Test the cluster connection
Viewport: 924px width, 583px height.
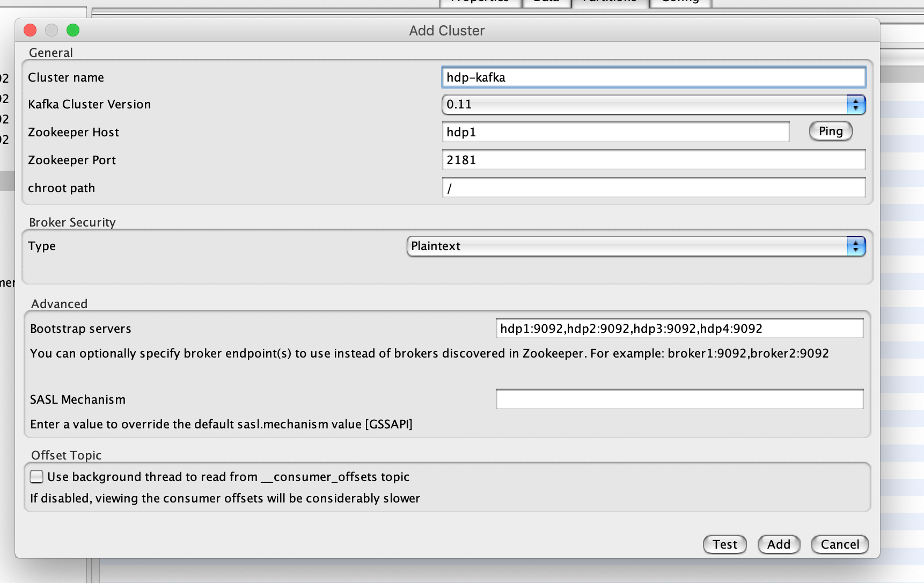click(x=724, y=544)
